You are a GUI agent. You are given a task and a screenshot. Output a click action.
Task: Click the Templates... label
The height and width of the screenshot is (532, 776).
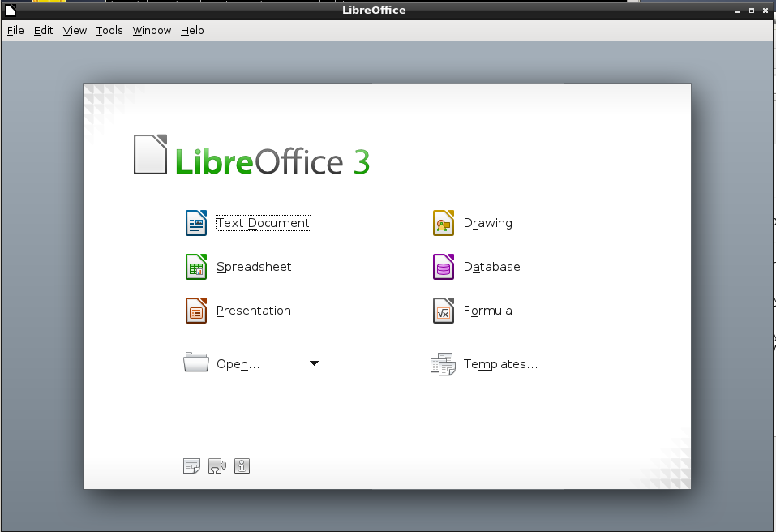[501, 364]
